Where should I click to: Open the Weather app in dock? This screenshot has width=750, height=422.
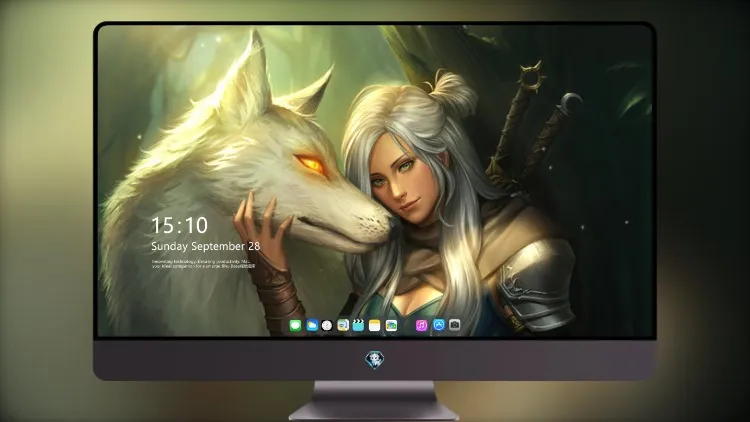coord(312,326)
